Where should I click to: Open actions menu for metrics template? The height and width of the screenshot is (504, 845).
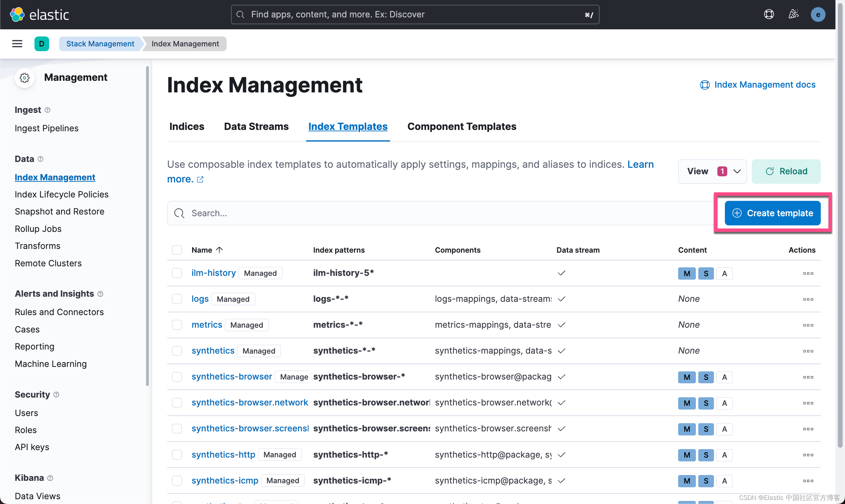pos(808,325)
